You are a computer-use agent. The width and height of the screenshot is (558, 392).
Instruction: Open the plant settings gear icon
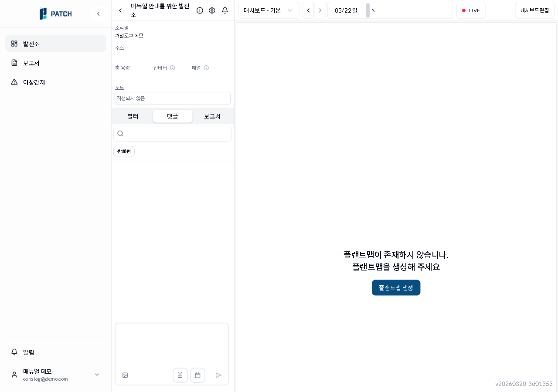pos(212,10)
